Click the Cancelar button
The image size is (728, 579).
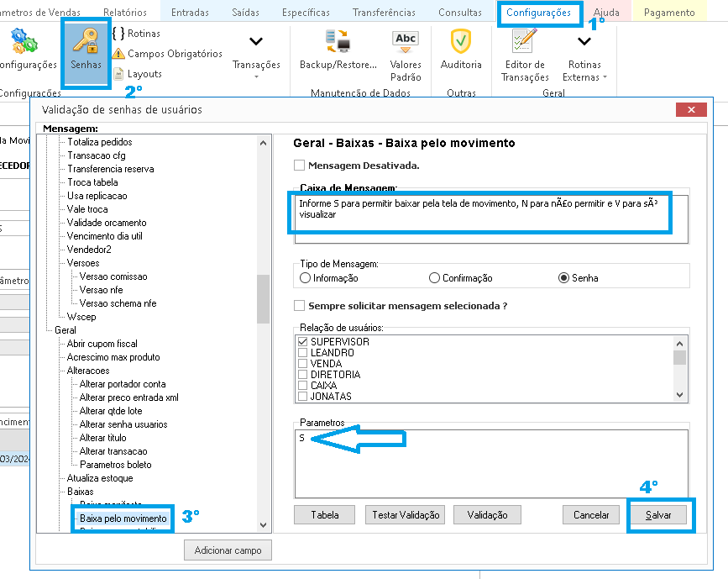[591, 515]
